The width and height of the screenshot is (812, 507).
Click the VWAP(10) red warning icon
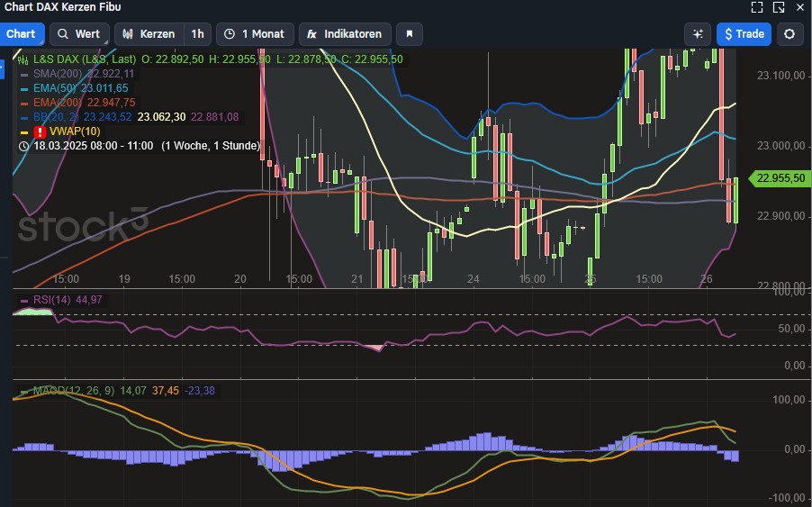[x=40, y=131]
